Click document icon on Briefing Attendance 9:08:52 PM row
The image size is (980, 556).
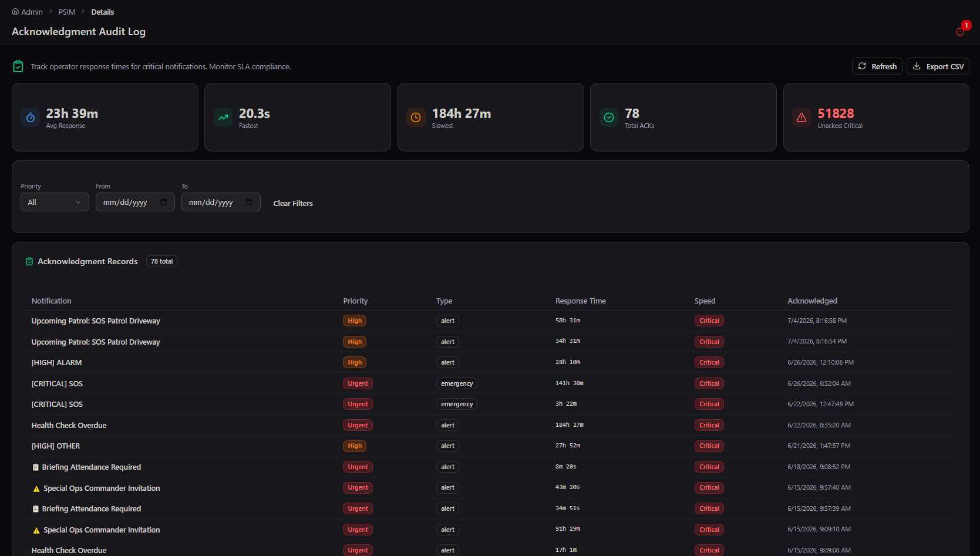(x=35, y=467)
